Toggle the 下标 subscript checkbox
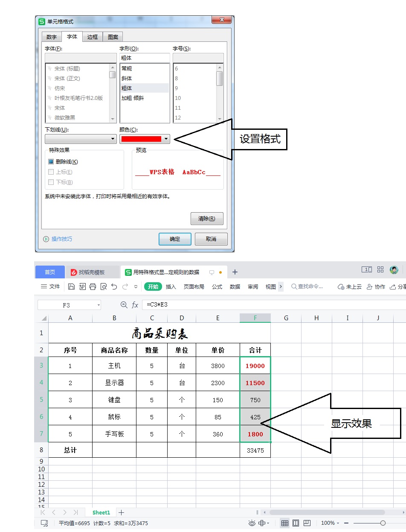406x532 pixels. coord(51,182)
